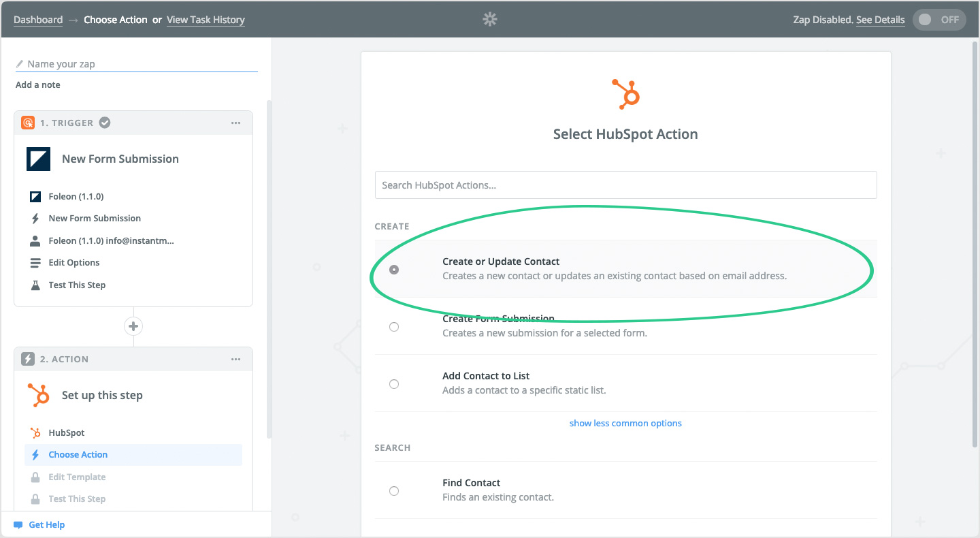Click the Foleon logo beside New Form Submission
This screenshot has height=538, width=980.
click(x=39, y=159)
